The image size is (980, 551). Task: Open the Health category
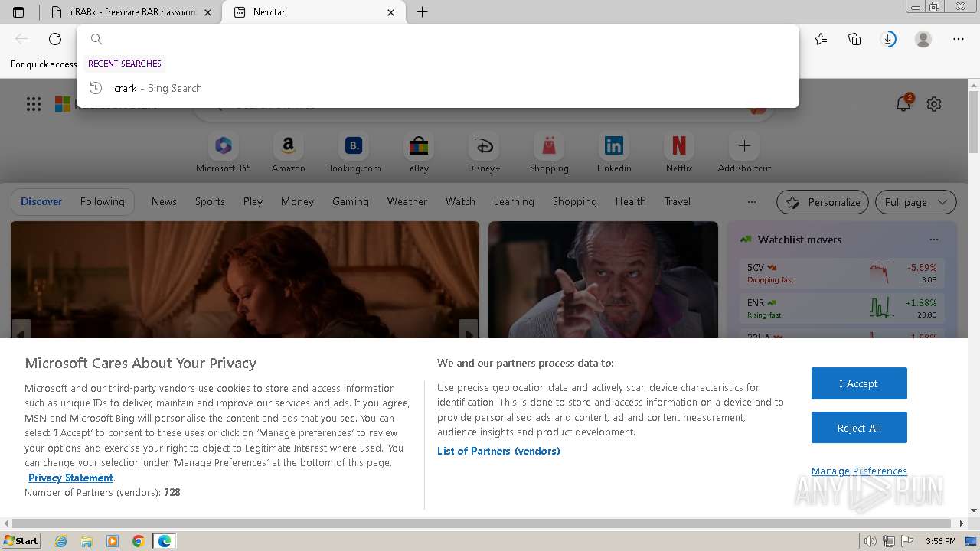pos(631,201)
